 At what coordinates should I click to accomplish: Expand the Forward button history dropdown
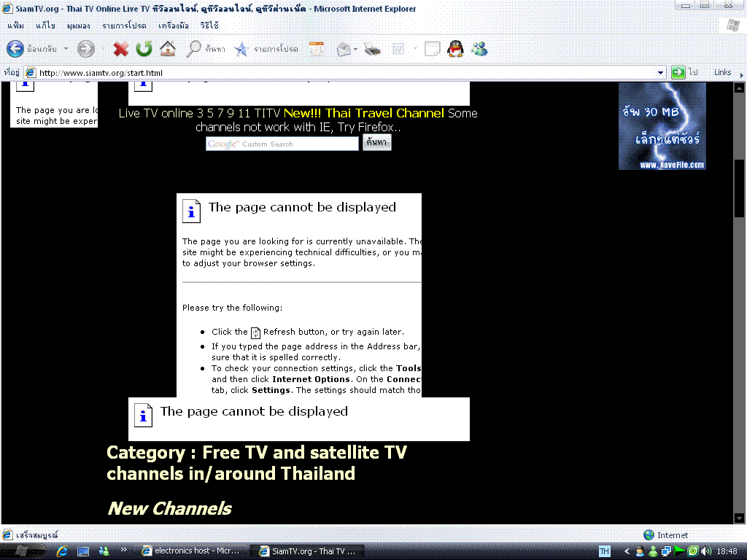coord(103,49)
